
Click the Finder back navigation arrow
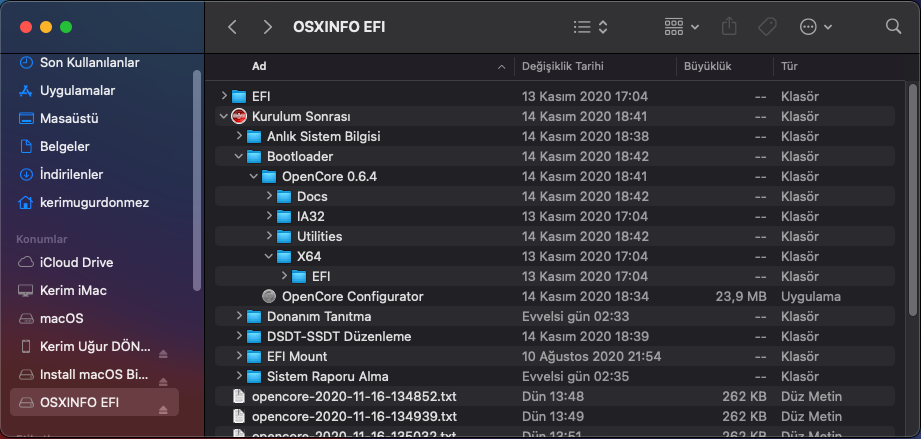click(232, 27)
